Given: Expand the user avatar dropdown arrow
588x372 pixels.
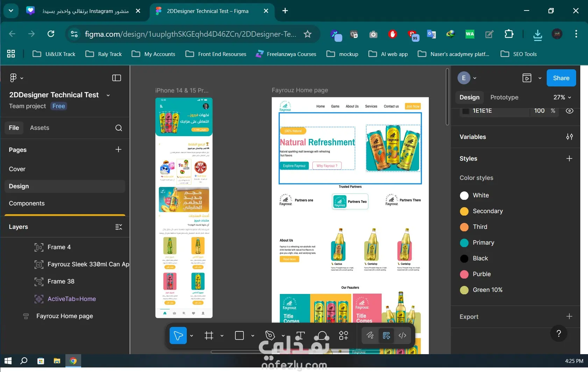Looking at the screenshot, I should click(x=475, y=78).
